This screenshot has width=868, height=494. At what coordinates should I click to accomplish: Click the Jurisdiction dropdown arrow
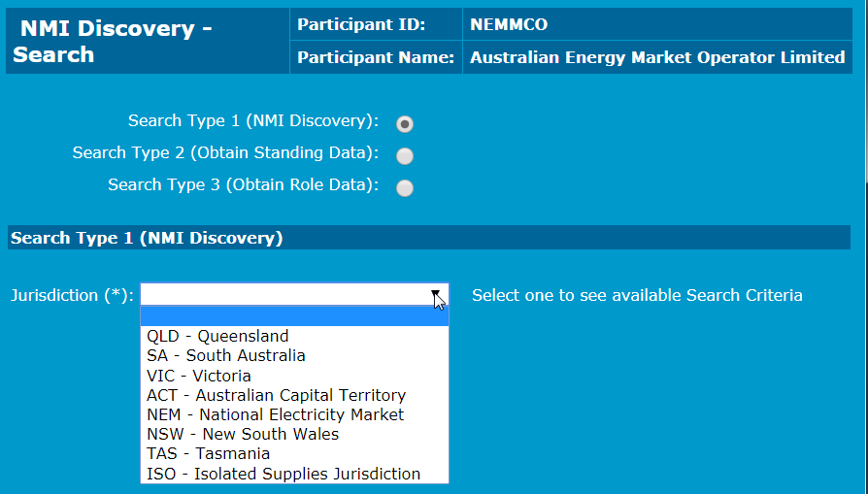[436, 294]
